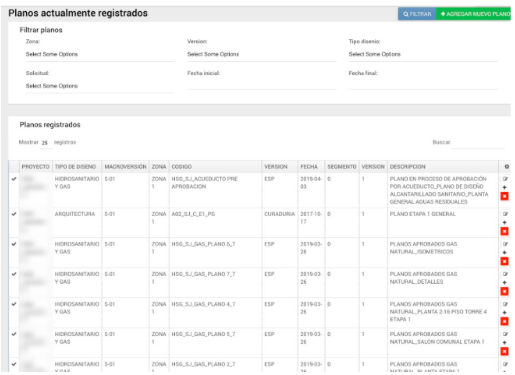Focus the Fecha inicial date field
Viewport: 515px width, 375px height.
[262, 85]
